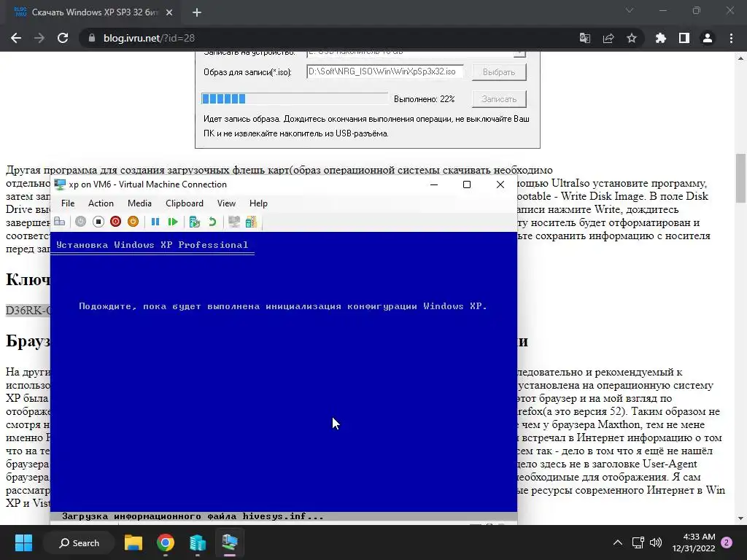Screen dimensions: 747x560
Task: Open the Action menu
Action: 101,203
